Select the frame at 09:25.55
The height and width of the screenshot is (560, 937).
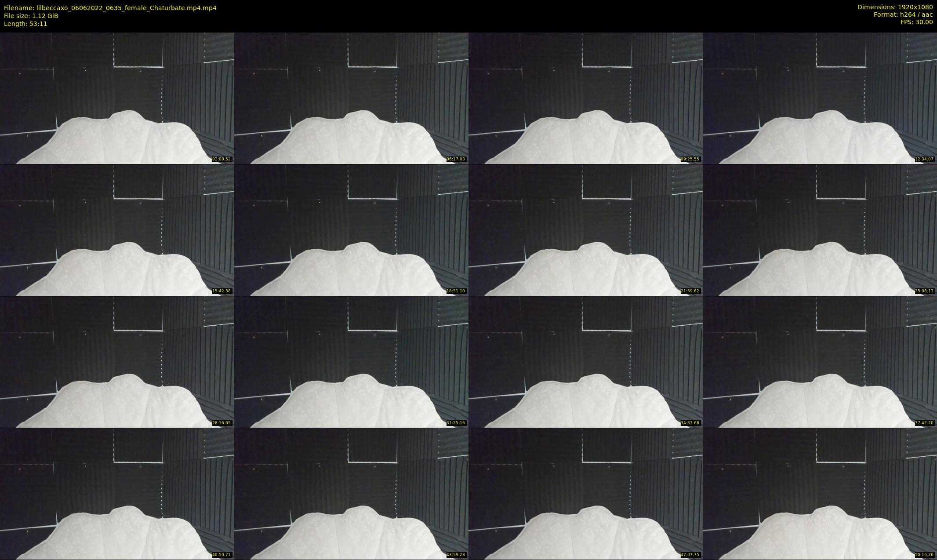click(x=585, y=98)
